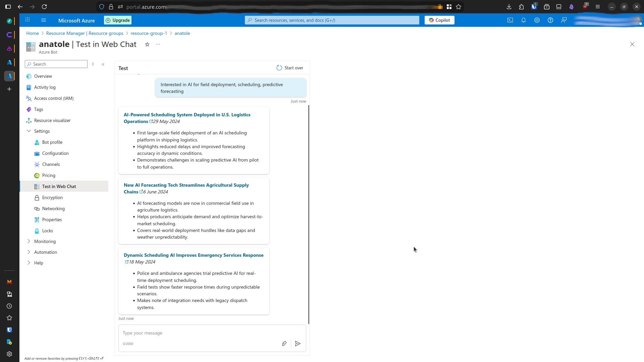The width and height of the screenshot is (644, 362).
Task: Open the notifications bell
Action: [523, 20]
